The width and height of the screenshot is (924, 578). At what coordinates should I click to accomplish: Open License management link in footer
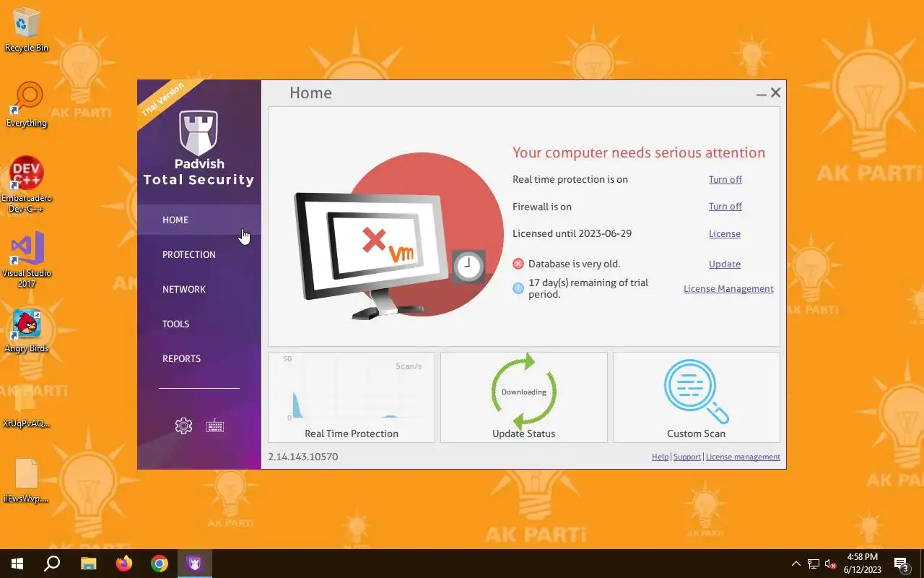point(743,457)
